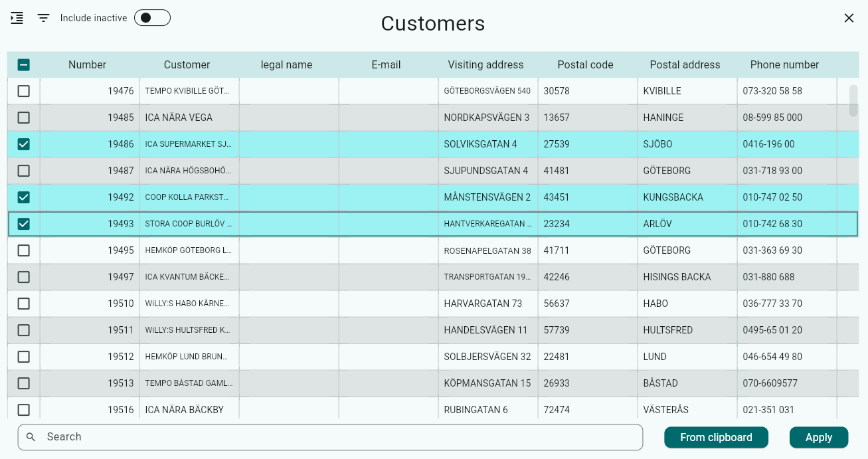868x459 pixels.
Task: Uncheck the box for customer 19492
Action: click(23, 197)
